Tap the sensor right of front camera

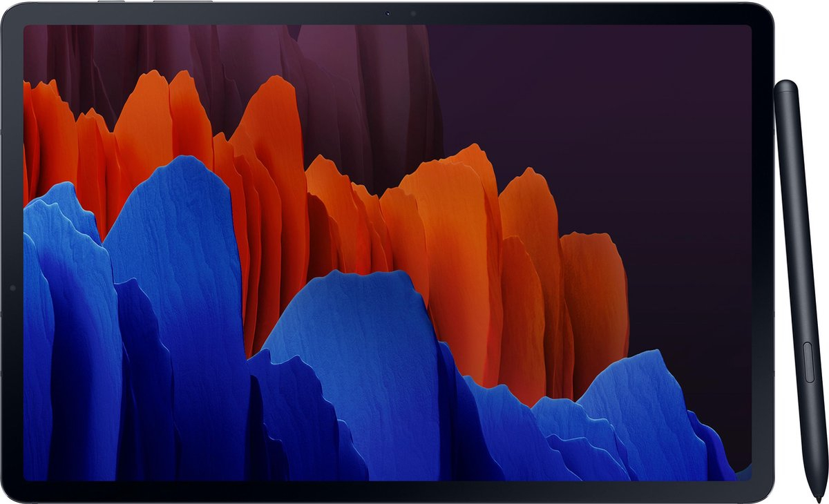point(412,13)
